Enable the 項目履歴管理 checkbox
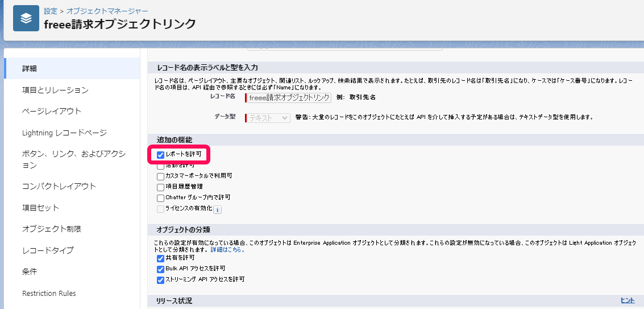 tap(161, 187)
